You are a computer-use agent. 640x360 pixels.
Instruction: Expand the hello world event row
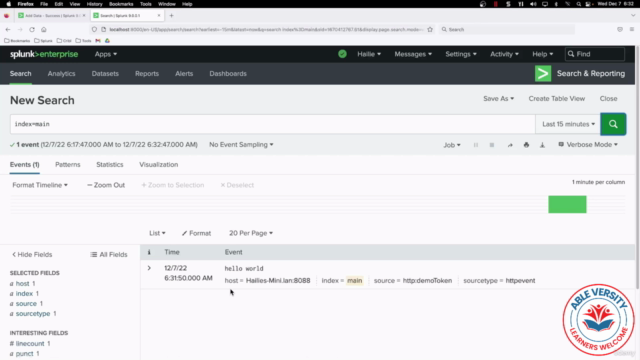(x=149, y=268)
